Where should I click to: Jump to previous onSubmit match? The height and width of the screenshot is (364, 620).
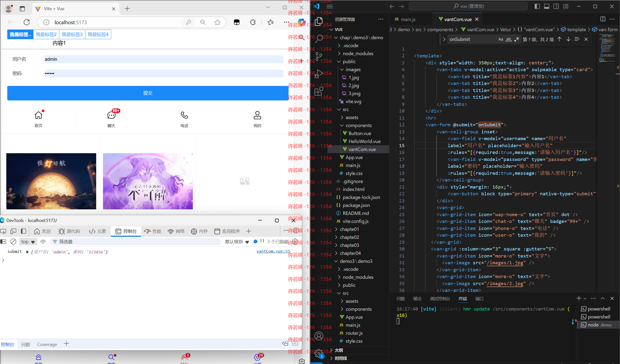point(559,39)
